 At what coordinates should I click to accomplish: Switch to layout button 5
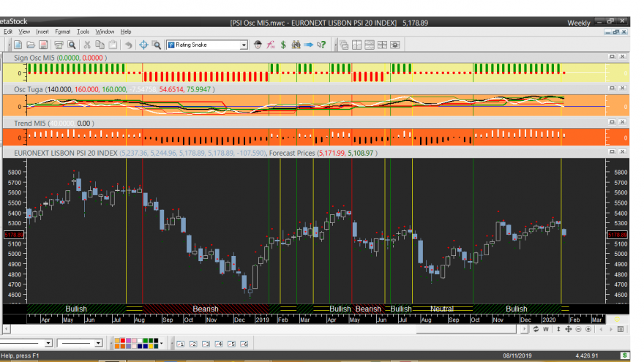click(231, 344)
